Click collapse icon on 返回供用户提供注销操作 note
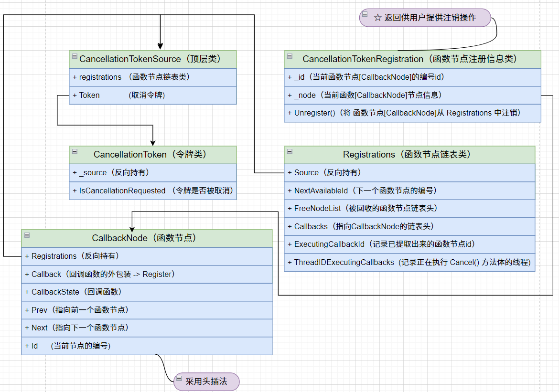The width and height of the screenshot is (559, 392). click(365, 15)
